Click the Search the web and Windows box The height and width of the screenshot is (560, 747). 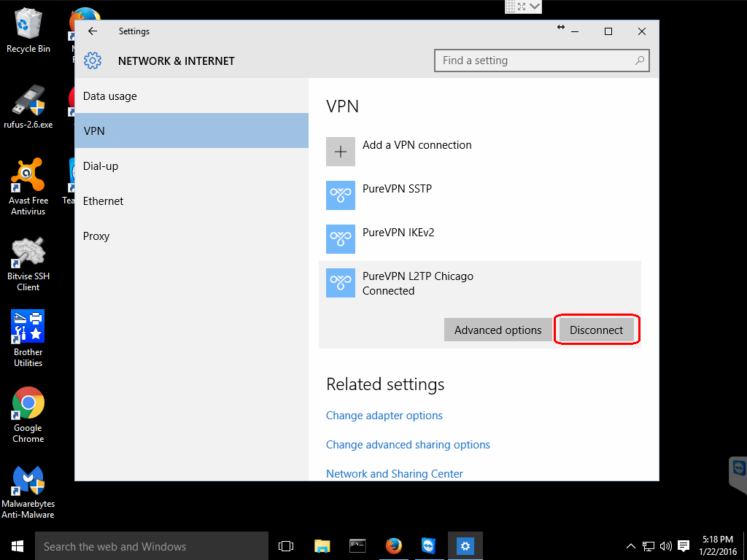152,545
